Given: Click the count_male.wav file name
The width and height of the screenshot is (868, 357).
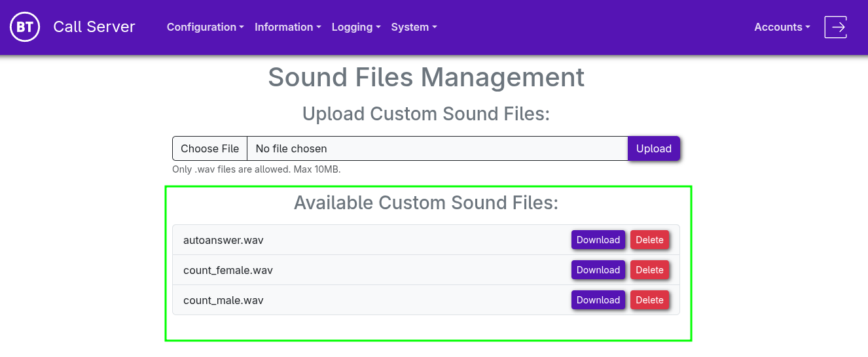Looking at the screenshot, I should 223,300.
